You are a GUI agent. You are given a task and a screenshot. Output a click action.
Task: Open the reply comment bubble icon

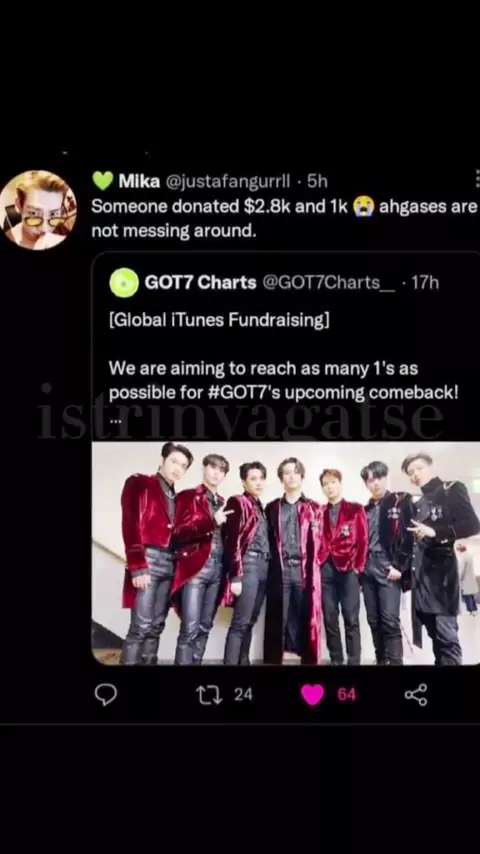coord(106,695)
